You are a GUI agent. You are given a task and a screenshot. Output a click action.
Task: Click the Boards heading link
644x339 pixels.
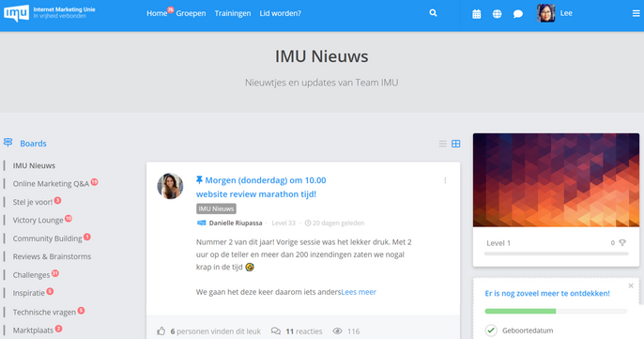click(x=33, y=144)
